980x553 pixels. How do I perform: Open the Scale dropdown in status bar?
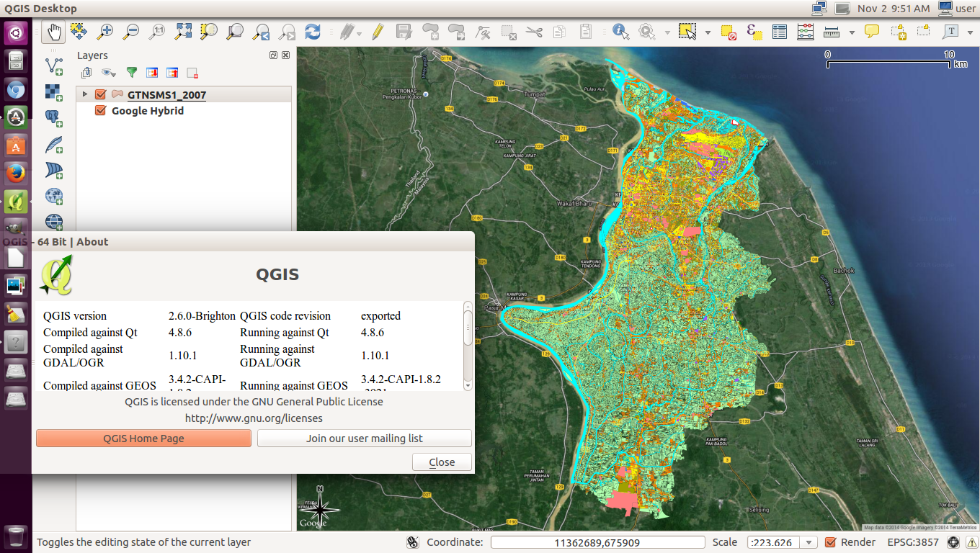click(x=810, y=541)
